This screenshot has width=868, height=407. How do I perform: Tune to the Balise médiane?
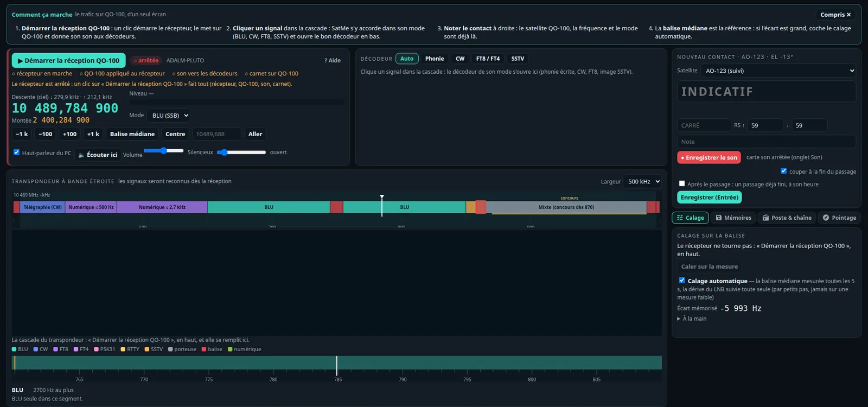(x=132, y=134)
